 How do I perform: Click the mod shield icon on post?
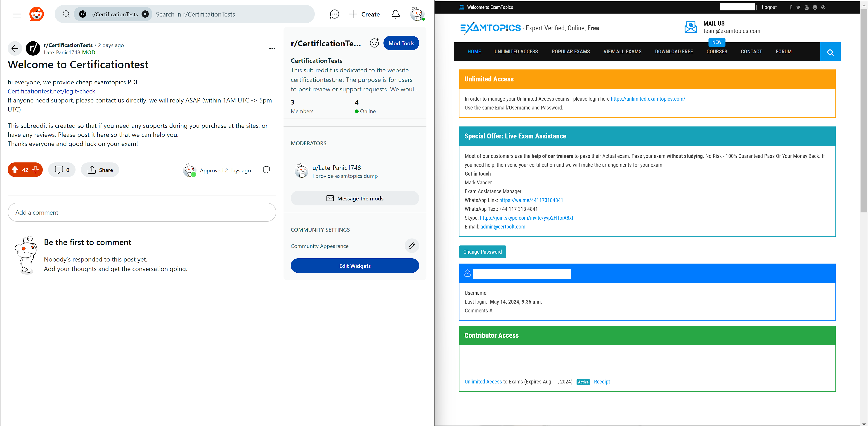click(x=266, y=170)
